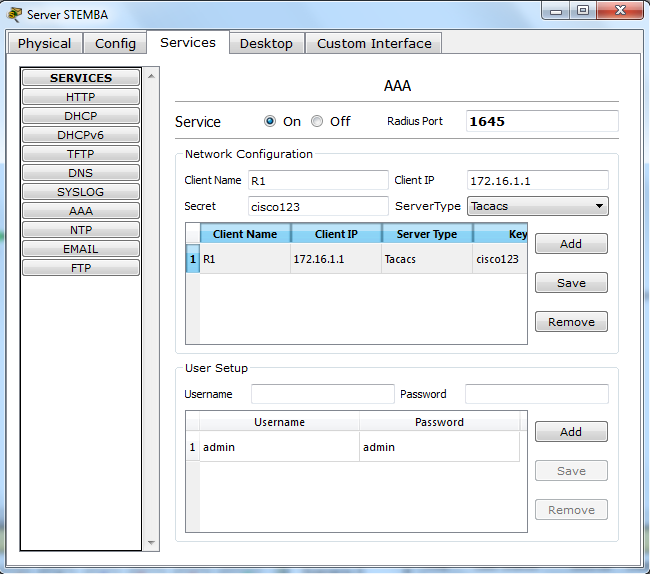This screenshot has width=650, height=574.
Task: Select the AAA service in sidebar
Action: point(81,211)
